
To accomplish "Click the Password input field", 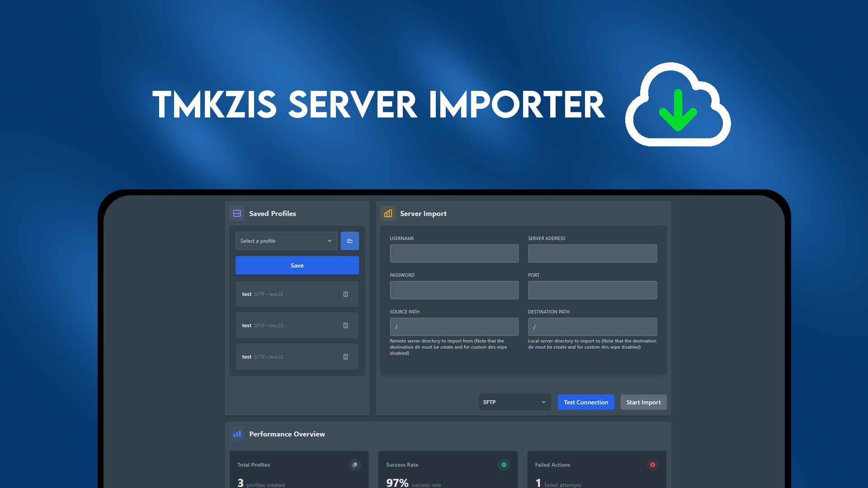I will click(x=454, y=290).
